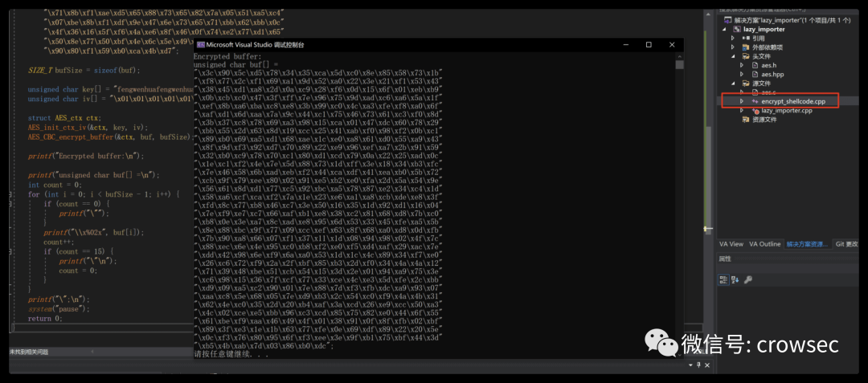868x383 pixels.
Task: Switch to the Git 更改 tab
Action: [x=846, y=244]
